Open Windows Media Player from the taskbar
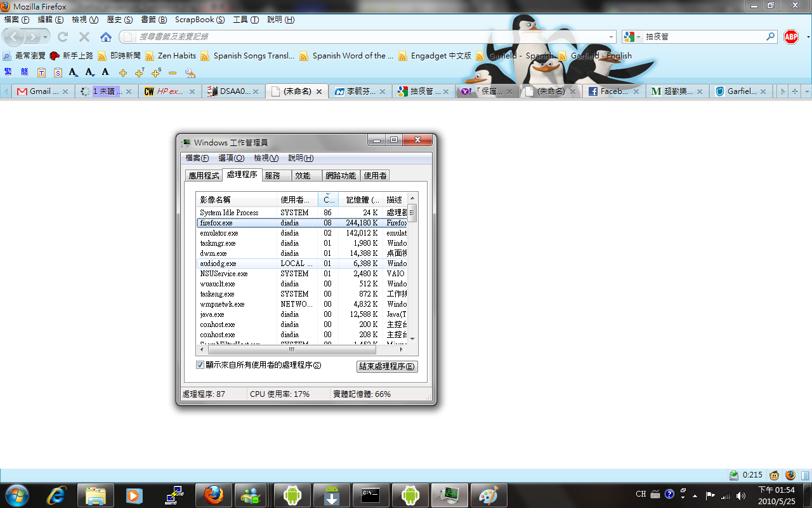This screenshot has height=508, width=812. [134, 495]
